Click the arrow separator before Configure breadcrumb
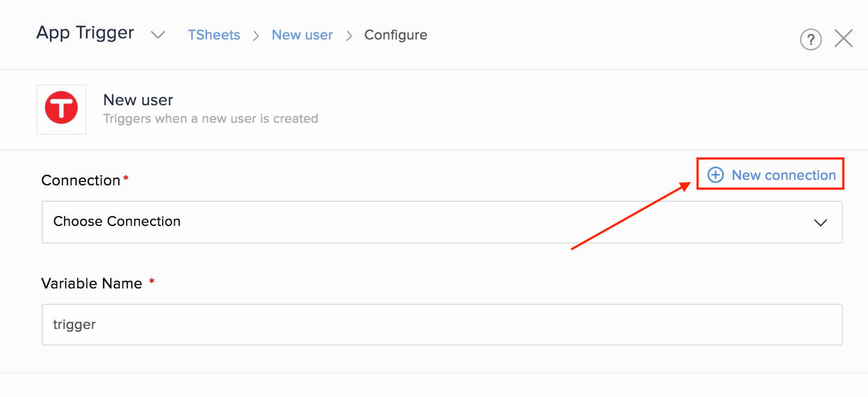Screen dimensions: 868x397 tap(349, 36)
